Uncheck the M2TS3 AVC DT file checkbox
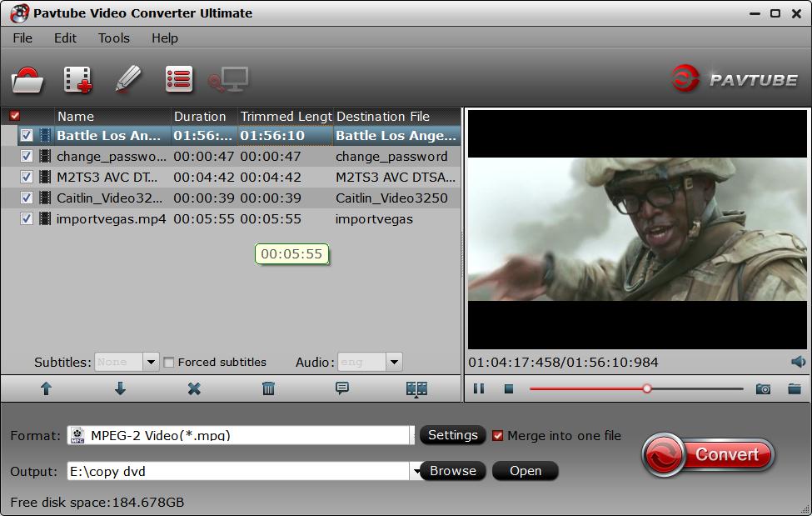The height and width of the screenshot is (516, 812). tap(27, 177)
